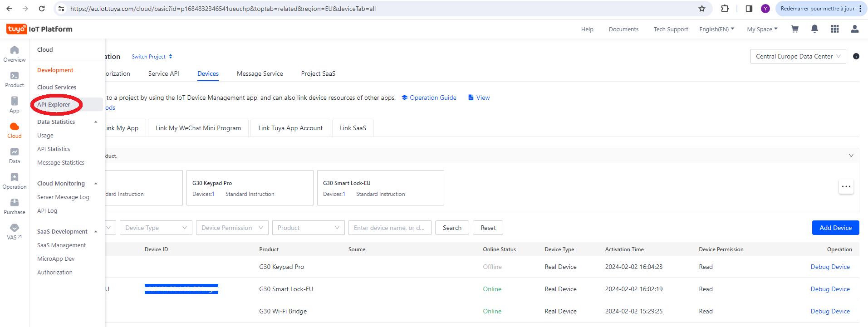Debug Device for G30 Keypad Pro row
The image size is (868, 327).
coord(830,267)
